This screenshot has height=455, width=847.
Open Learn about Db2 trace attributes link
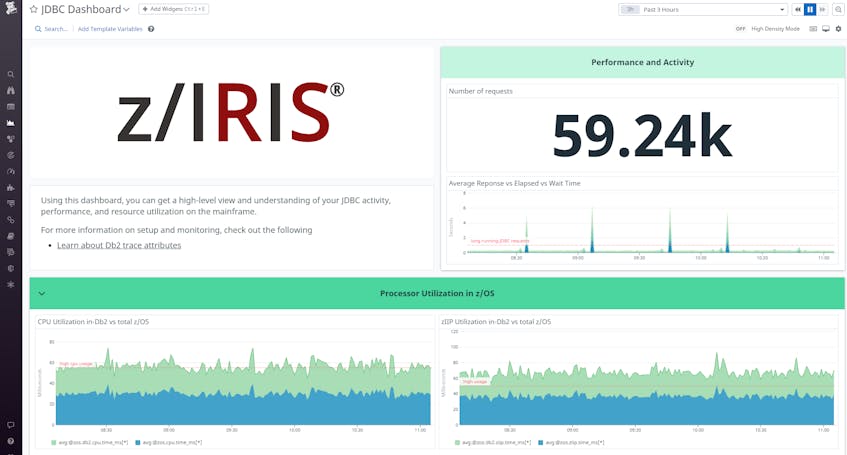[119, 245]
